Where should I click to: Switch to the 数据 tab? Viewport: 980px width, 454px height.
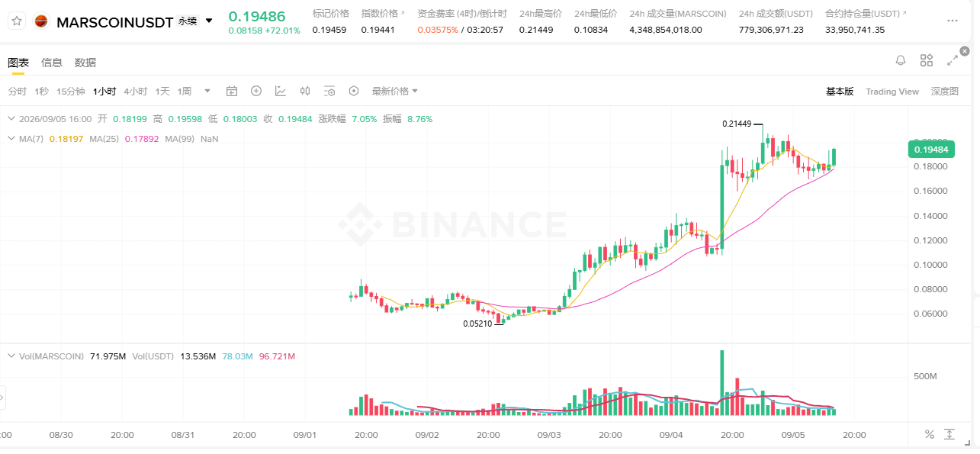click(x=85, y=63)
